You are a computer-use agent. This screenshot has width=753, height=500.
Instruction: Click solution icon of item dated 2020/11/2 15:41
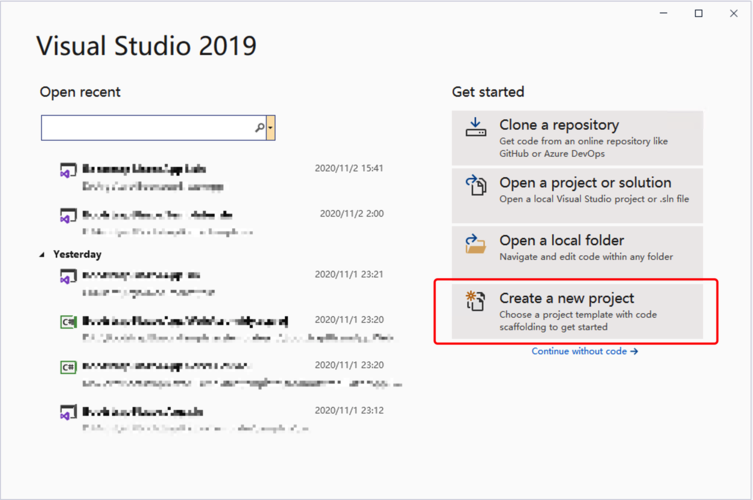point(67,171)
